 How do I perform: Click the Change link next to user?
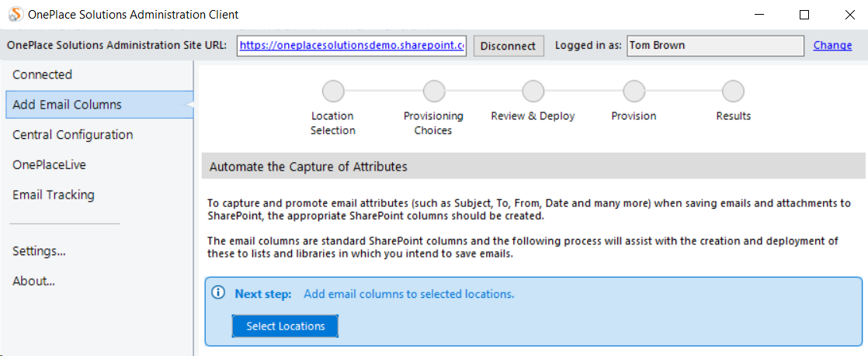pyautogui.click(x=832, y=45)
